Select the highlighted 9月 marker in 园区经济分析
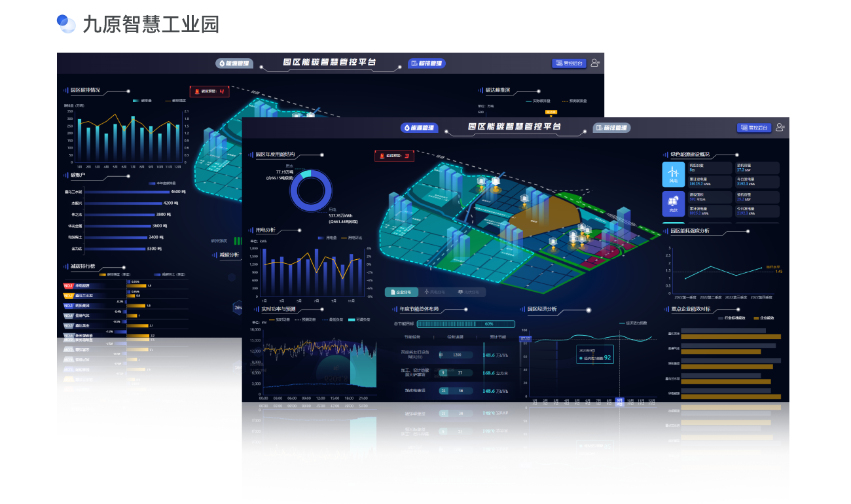851x504 pixels. pyautogui.click(x=619, y=402)
